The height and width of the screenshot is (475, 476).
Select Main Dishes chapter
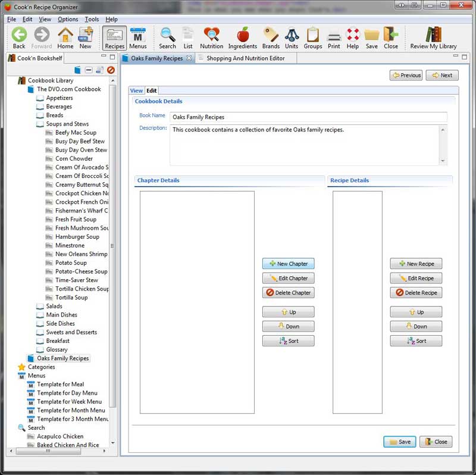point(62,315)
